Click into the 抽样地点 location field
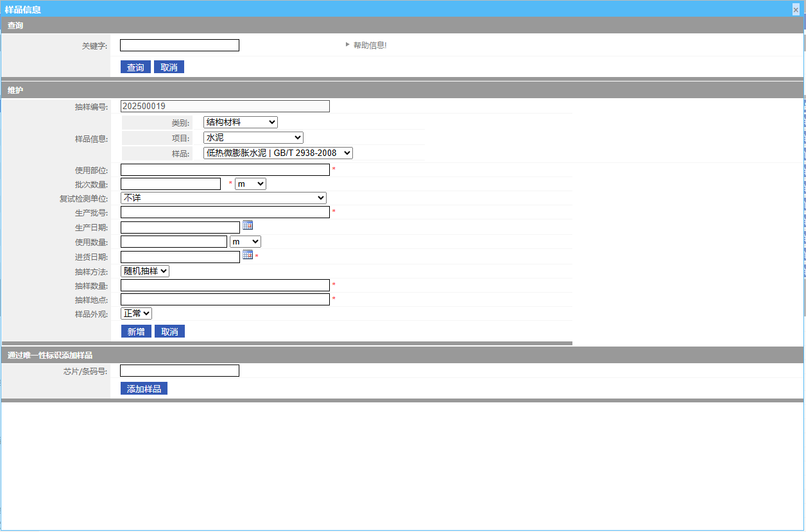806x532 pixels. click(x=225, y=299)
